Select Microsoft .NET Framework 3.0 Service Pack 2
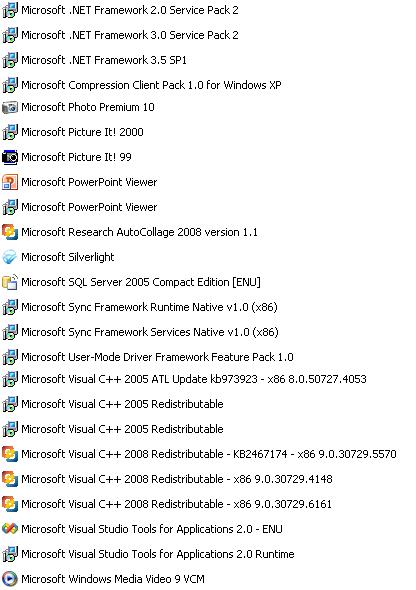Image resolution: width=416 pixels, height=590 pixels. (130, 35)
